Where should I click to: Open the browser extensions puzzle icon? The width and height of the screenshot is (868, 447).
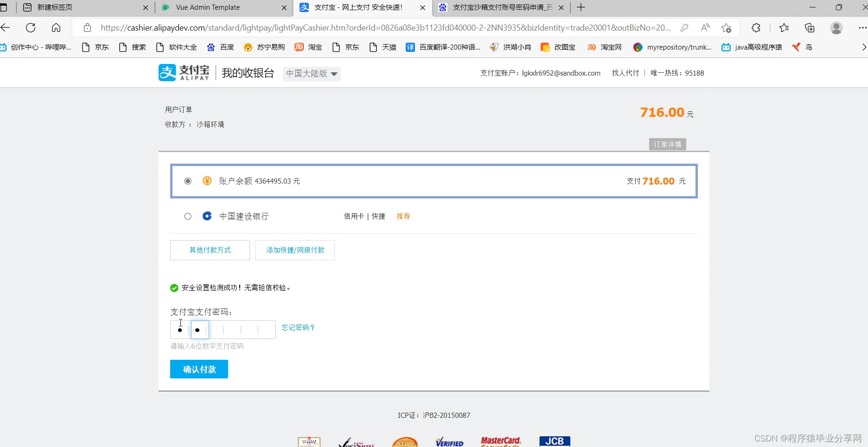(756, 28)
